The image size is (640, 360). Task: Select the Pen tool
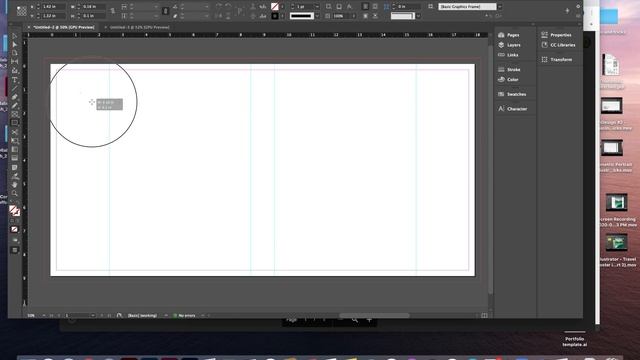point(15,97)
